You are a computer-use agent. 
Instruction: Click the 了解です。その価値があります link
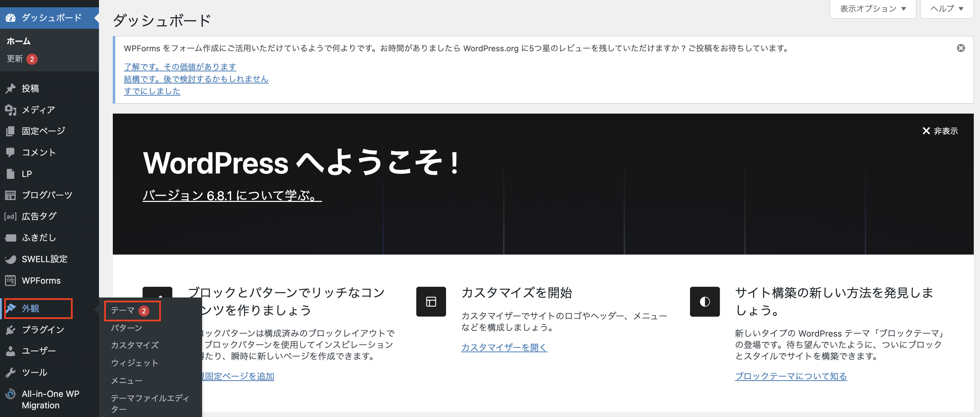(180, 67)
